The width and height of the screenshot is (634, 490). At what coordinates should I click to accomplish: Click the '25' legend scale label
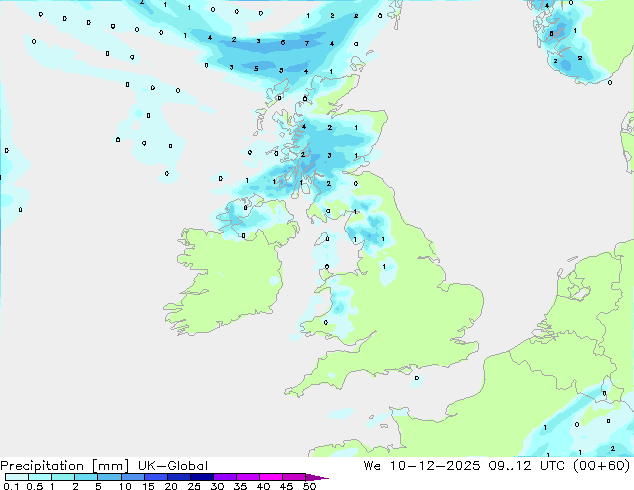[194, 486]
